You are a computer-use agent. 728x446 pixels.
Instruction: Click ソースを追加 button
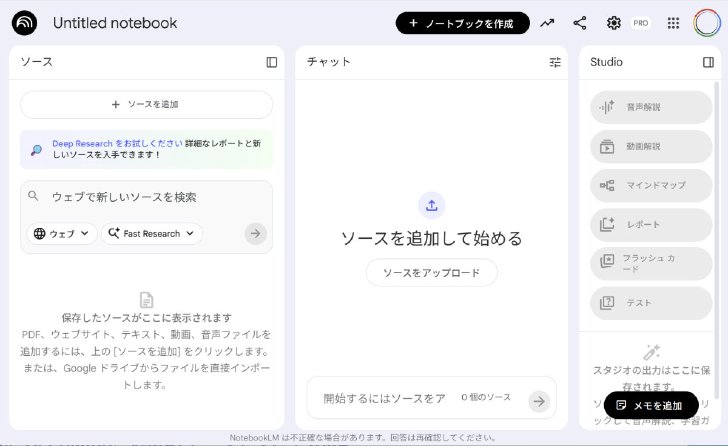(x=146, y=104)
